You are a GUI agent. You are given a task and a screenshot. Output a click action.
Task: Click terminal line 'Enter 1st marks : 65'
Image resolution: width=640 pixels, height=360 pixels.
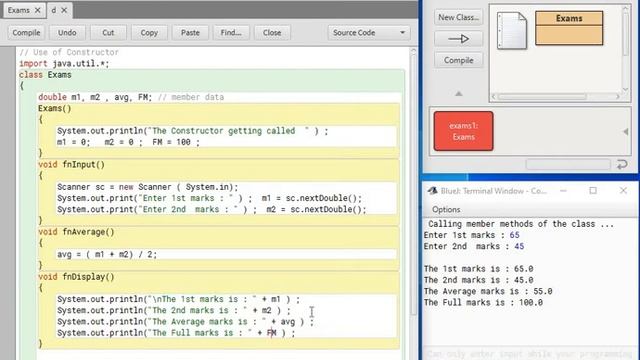(471, 236)
